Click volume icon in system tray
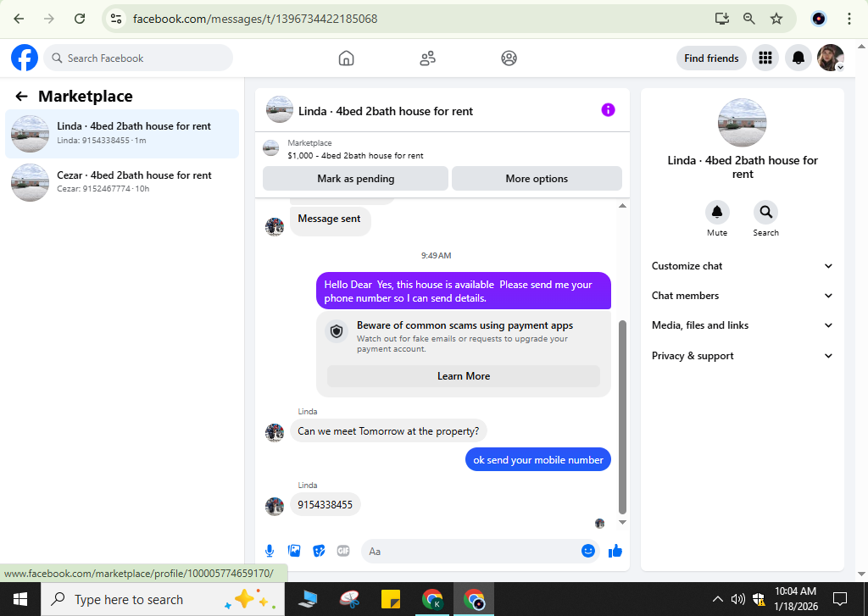This screenshot has height=616, width=868. tap(737, 599)
